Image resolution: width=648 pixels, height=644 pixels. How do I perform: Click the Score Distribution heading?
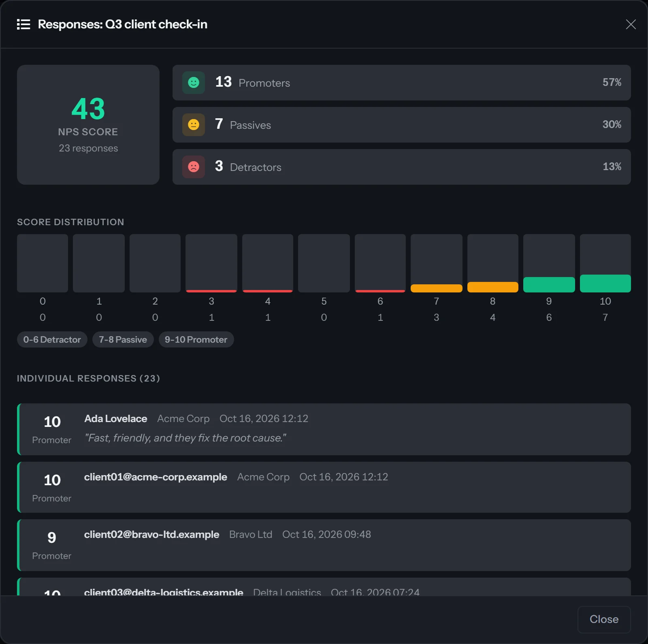(x=70, y=222)
